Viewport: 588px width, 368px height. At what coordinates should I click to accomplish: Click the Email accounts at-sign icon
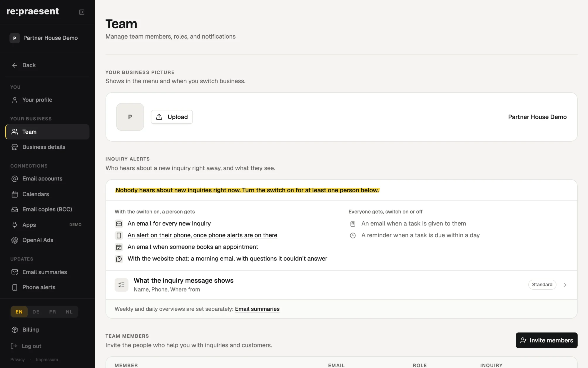pyautogui.click(x=15, y=179)
